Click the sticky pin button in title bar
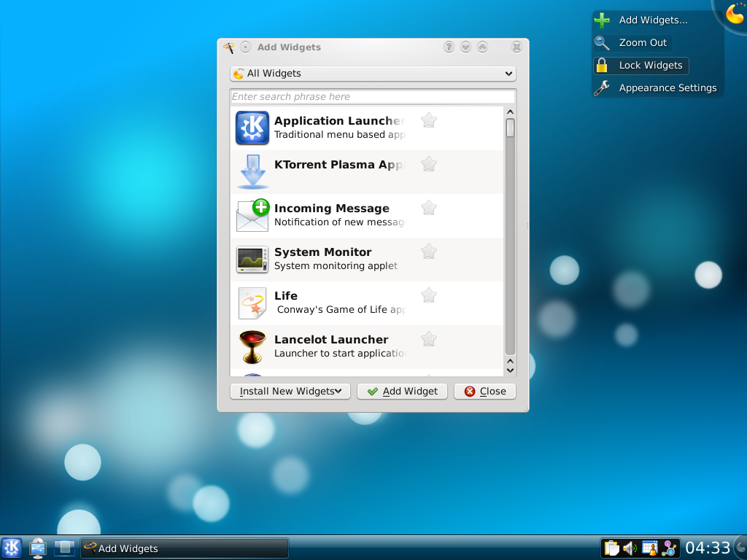This screenshot has width=747, height=560. (x=245, y=47)
